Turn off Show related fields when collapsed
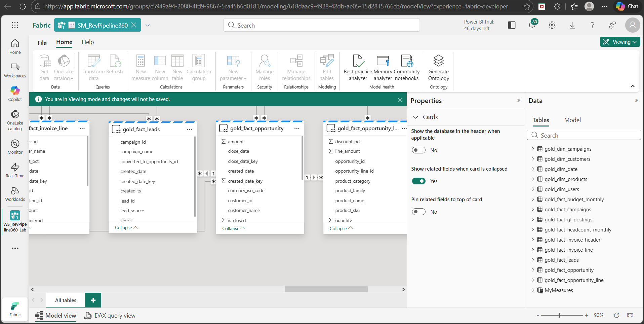 click(x=419, y=181)
